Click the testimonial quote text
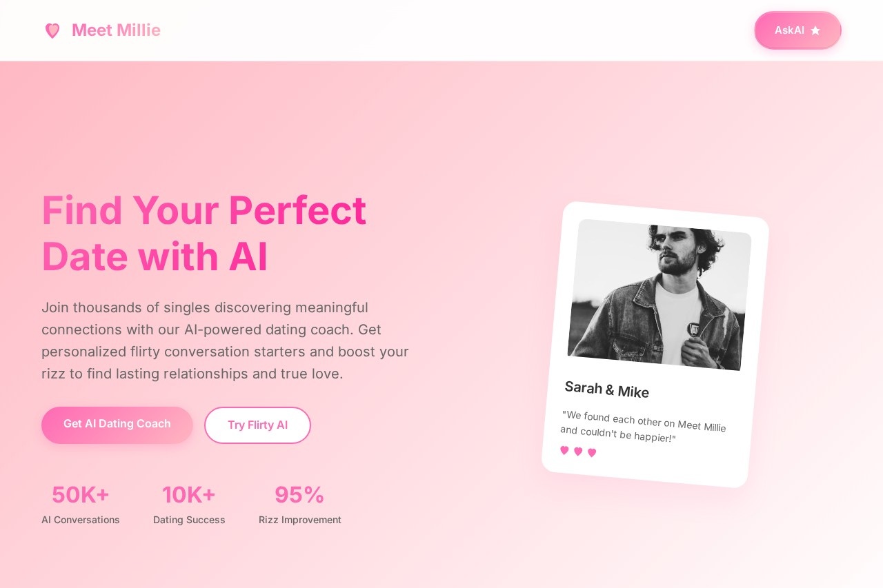The width and height of the screenshot is (883, 588). pos(642,427)
